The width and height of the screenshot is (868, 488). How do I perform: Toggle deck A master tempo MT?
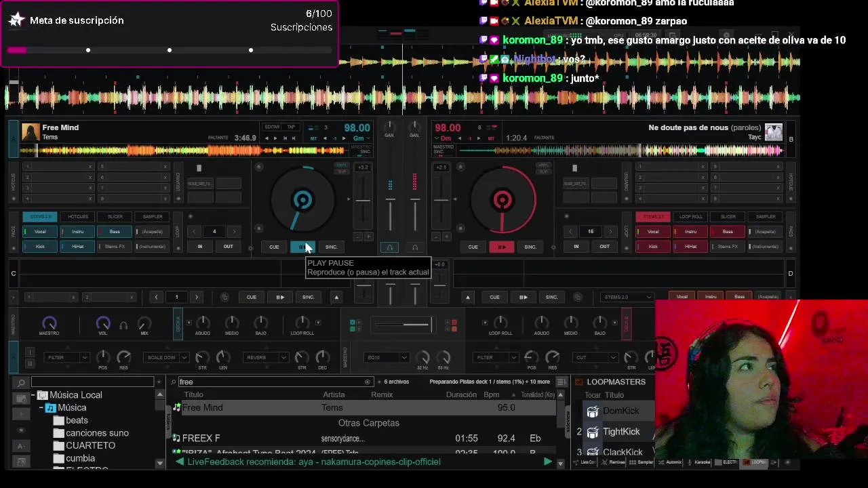coord(314,138)
